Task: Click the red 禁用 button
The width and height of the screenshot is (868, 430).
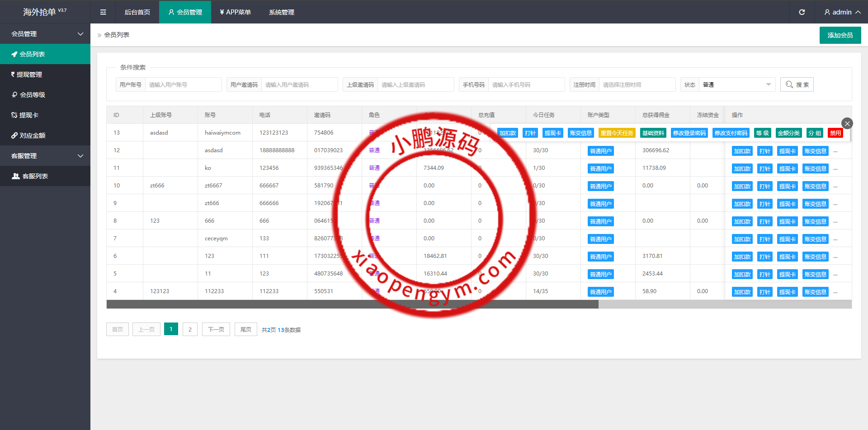Action: (835, 133)
